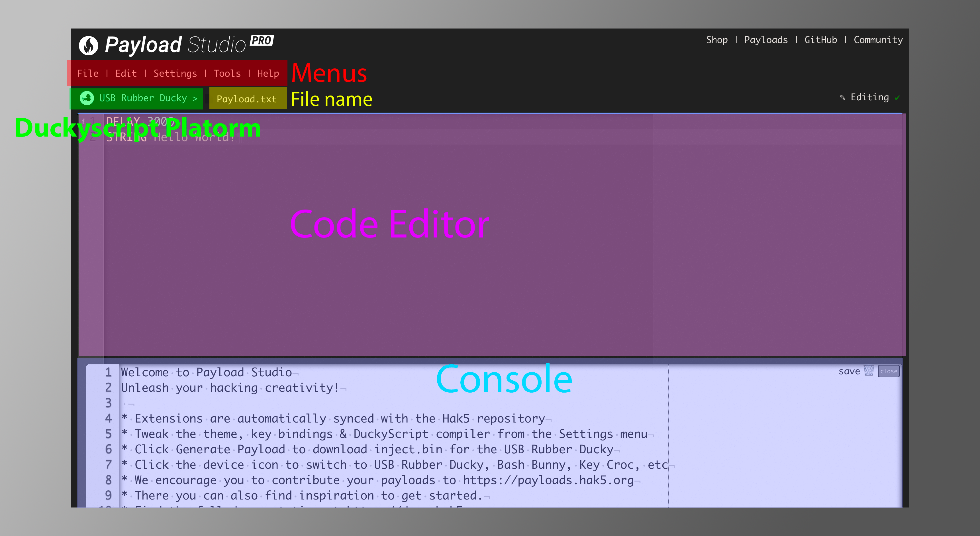This screenshot has height=536, width=980.
Task: Open the Help menu
Action: tap(268, 74)
